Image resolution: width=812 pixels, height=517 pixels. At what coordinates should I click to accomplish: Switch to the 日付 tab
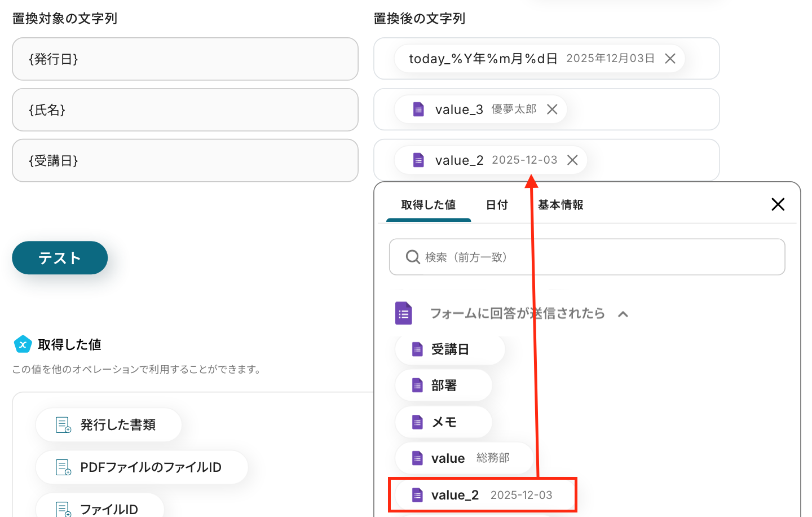[x=497, y=205]
